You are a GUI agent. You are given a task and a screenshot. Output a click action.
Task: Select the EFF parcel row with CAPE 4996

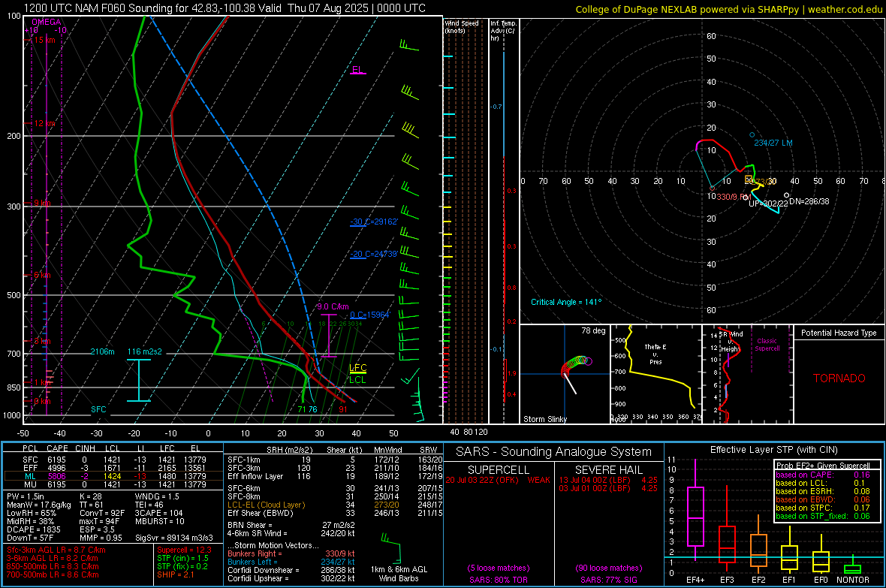[x=113, y=468]
